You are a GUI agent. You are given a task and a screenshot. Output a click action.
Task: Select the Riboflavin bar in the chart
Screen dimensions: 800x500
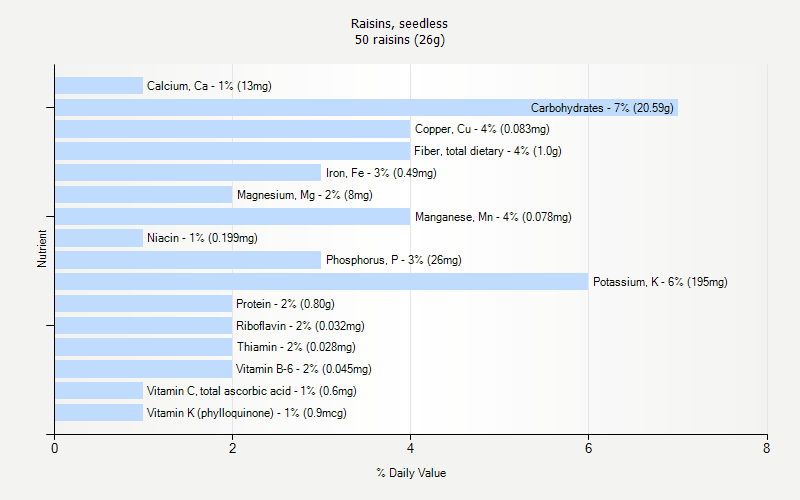point(143,326)
